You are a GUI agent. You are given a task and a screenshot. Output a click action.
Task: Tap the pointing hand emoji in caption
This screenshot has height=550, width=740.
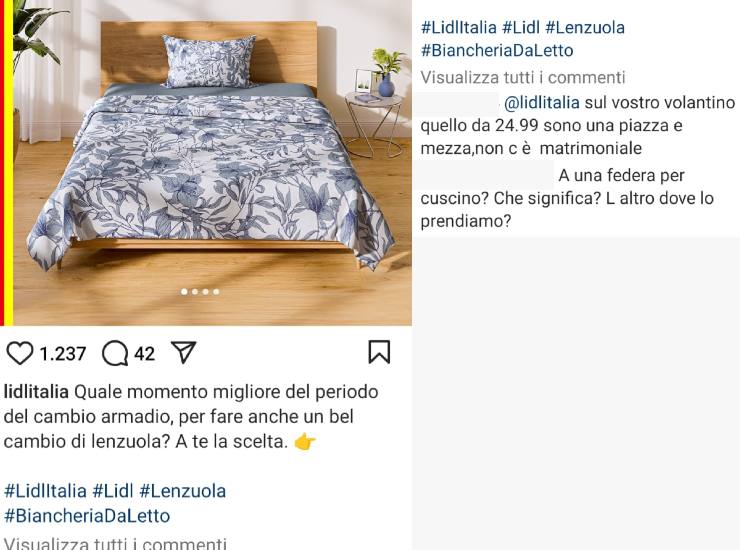click(x=305, y=442)
